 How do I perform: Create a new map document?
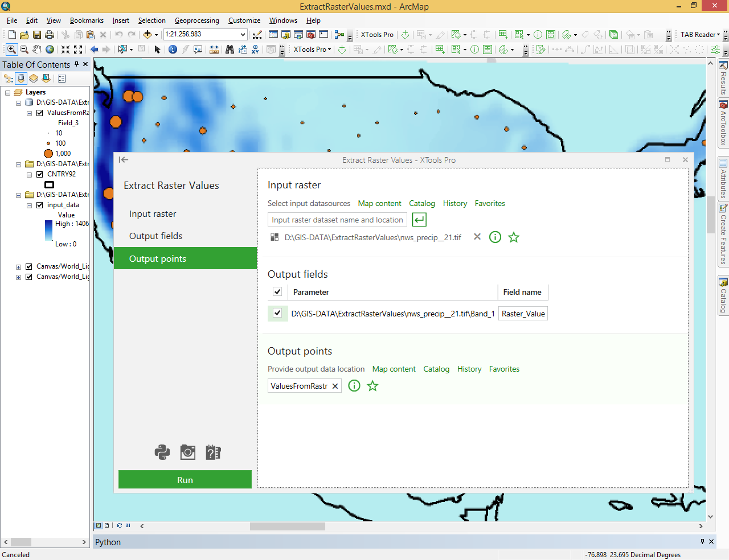click(x=11, y=35)
